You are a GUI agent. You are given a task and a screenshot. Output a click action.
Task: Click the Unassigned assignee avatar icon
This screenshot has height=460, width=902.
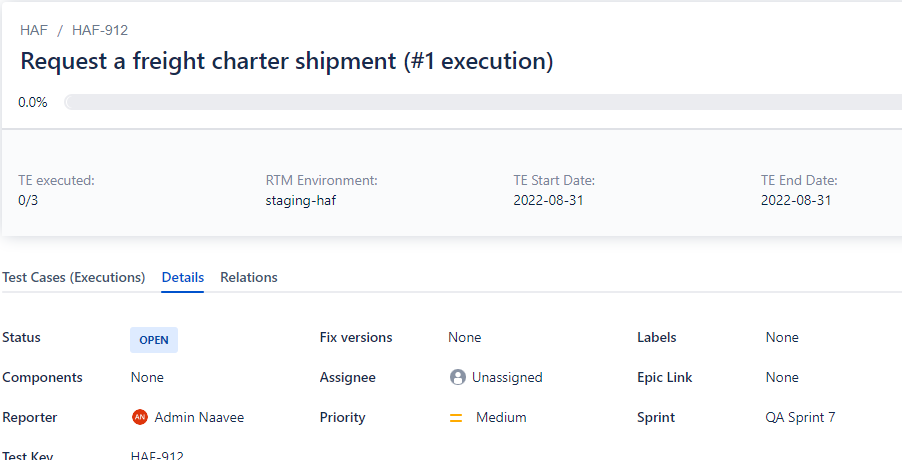[458, 377]
